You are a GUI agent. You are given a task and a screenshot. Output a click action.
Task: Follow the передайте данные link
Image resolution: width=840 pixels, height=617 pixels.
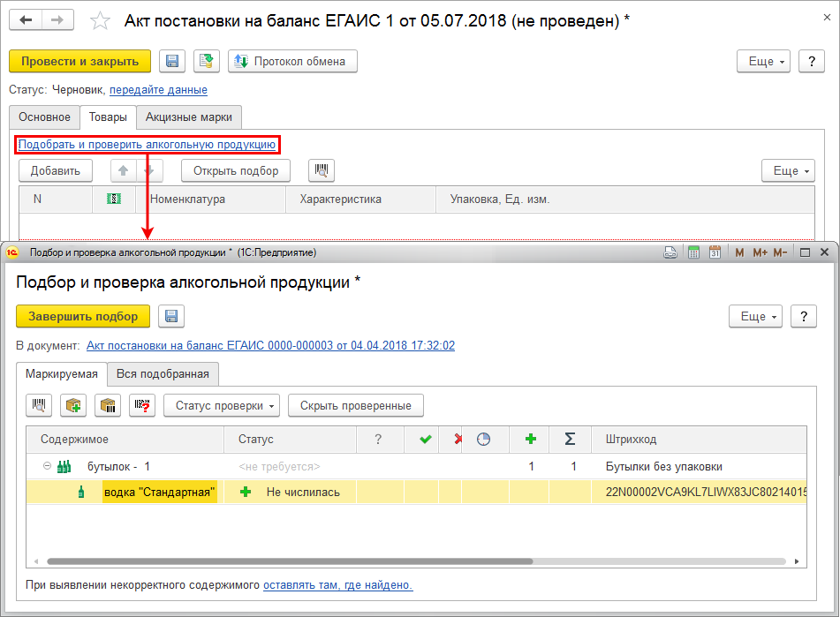[159, 90]
